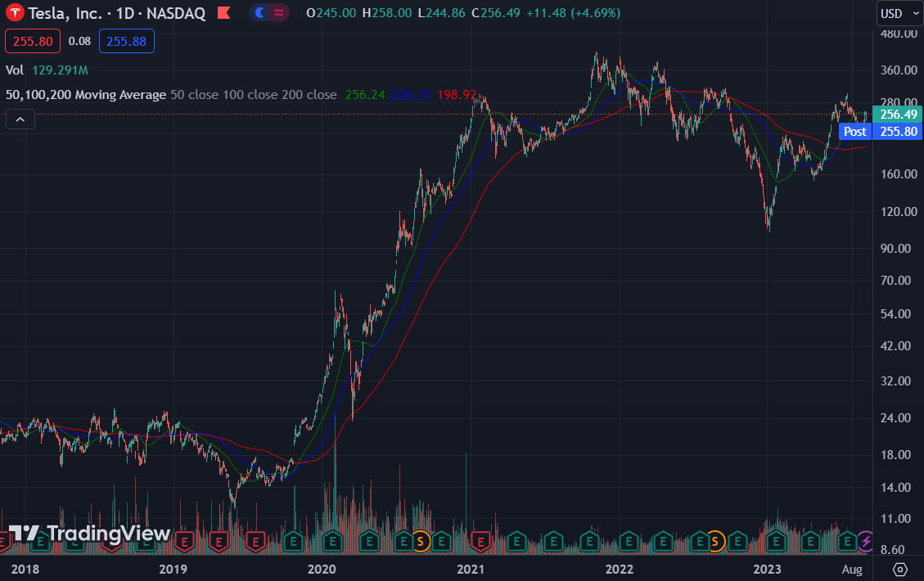Click the 2022 label on the time axis

click(x=620, y=570)
